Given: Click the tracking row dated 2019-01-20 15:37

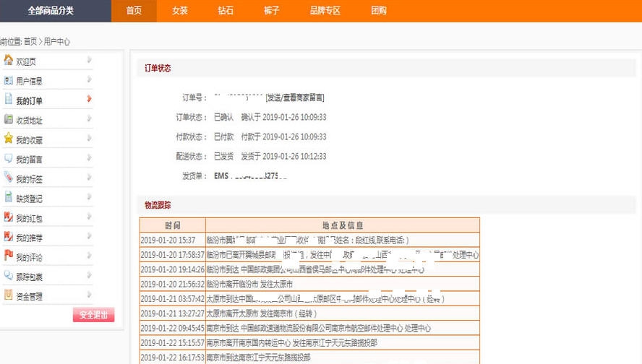Looking at the screenshot, I should [x=309, y=240].
